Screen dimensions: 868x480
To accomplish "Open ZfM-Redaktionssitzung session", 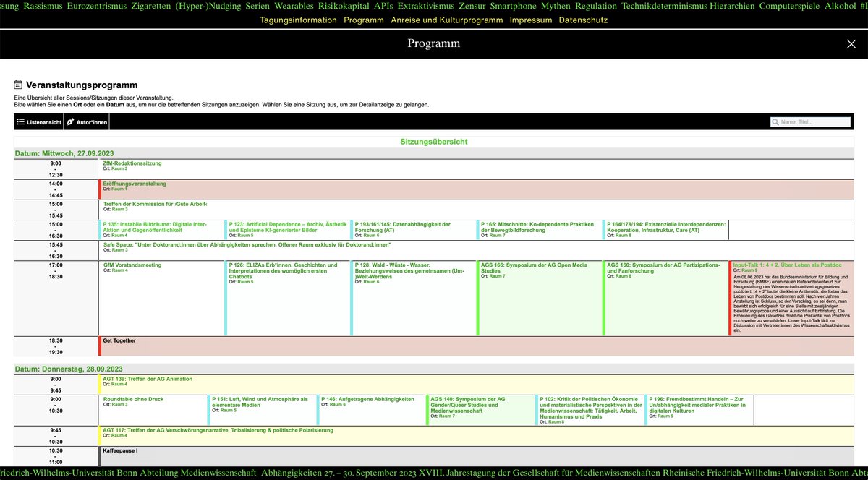I will pyautogui.click(x=132, y=163).
